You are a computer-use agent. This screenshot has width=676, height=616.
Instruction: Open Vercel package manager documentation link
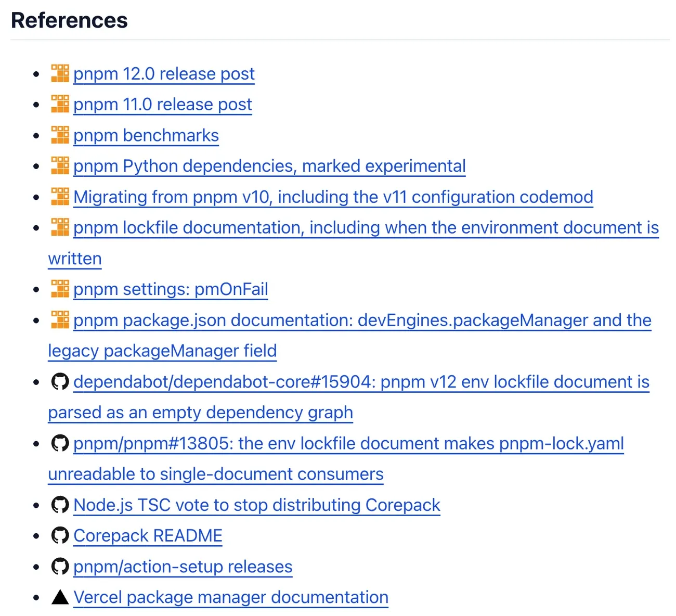[x=231, y=597]
